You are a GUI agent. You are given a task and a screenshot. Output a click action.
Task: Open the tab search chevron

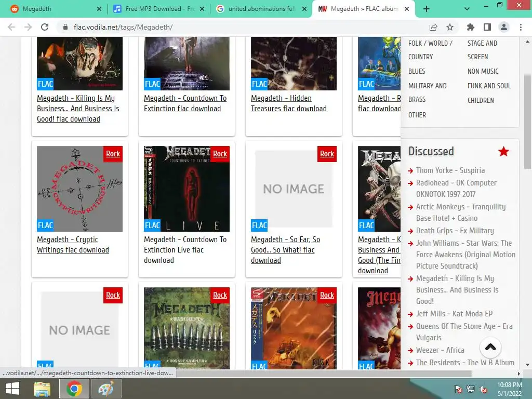pos(467,9)
